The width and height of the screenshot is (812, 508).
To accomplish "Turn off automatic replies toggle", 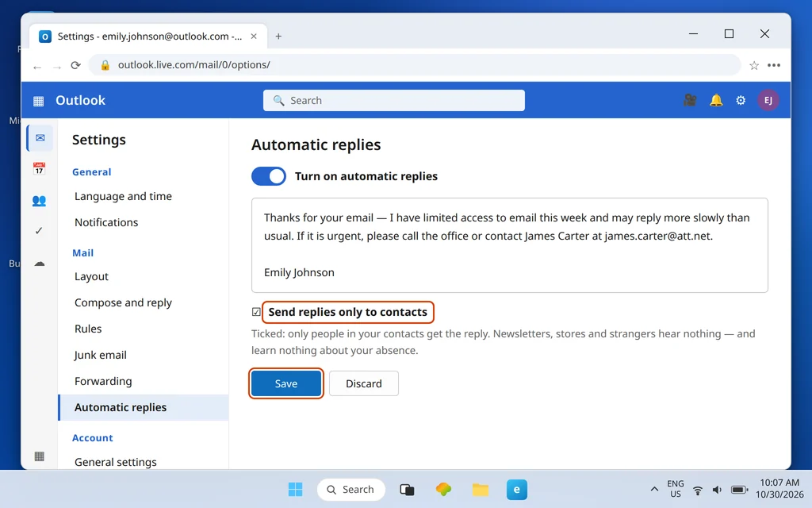I will coord(269,176).
